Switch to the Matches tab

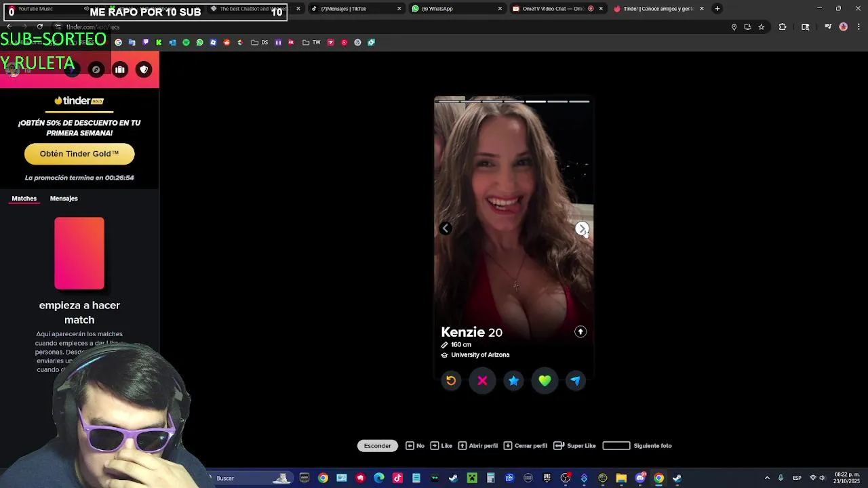pos(24,199)
